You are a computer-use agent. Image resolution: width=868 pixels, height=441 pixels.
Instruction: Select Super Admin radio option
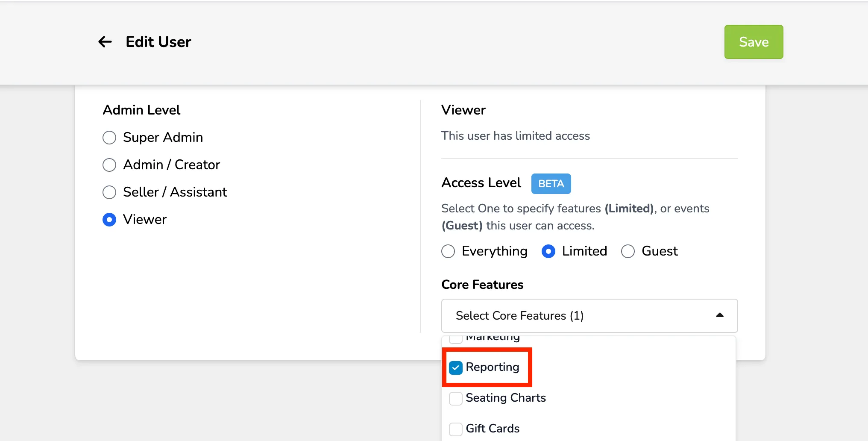pyautogui.click(x=109, y=138)
